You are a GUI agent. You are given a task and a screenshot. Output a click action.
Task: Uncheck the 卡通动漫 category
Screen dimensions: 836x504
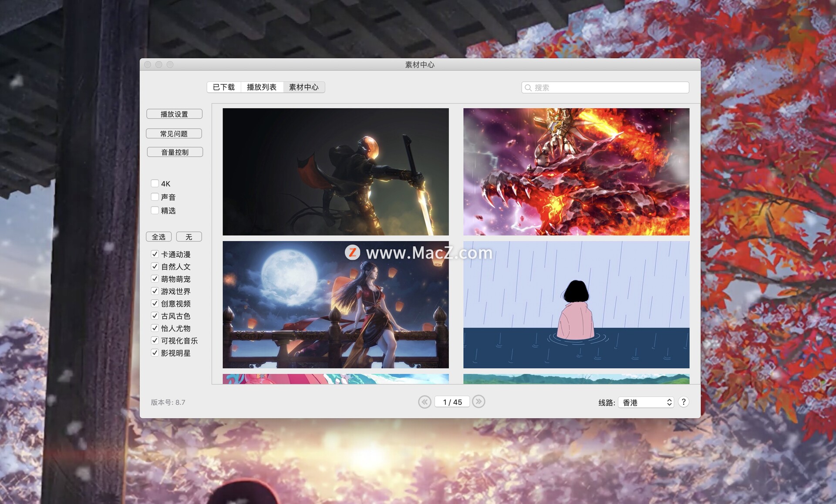(155, 254)
